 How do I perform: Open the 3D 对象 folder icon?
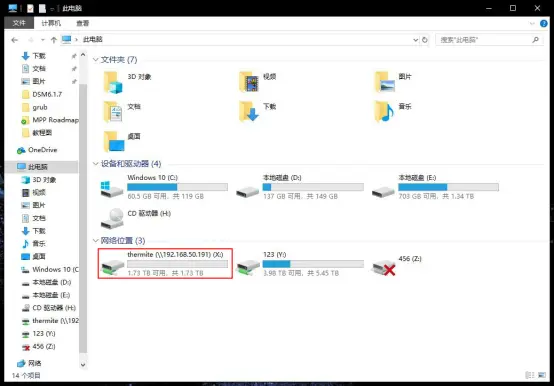(x=113, y=82)
